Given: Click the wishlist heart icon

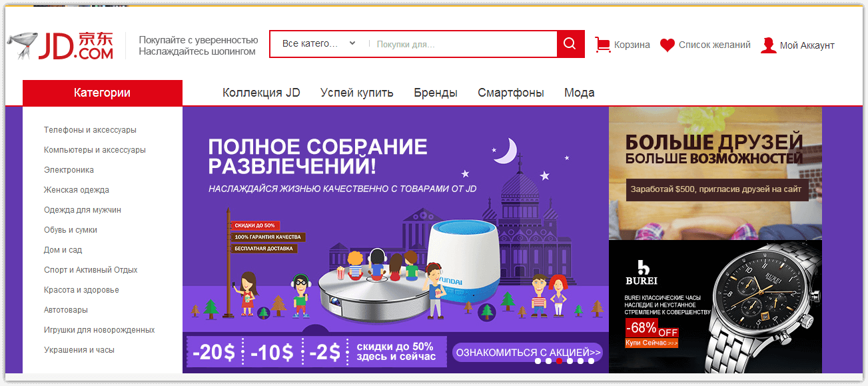Looking at the screenshot, I should click(x=667, y=45).
